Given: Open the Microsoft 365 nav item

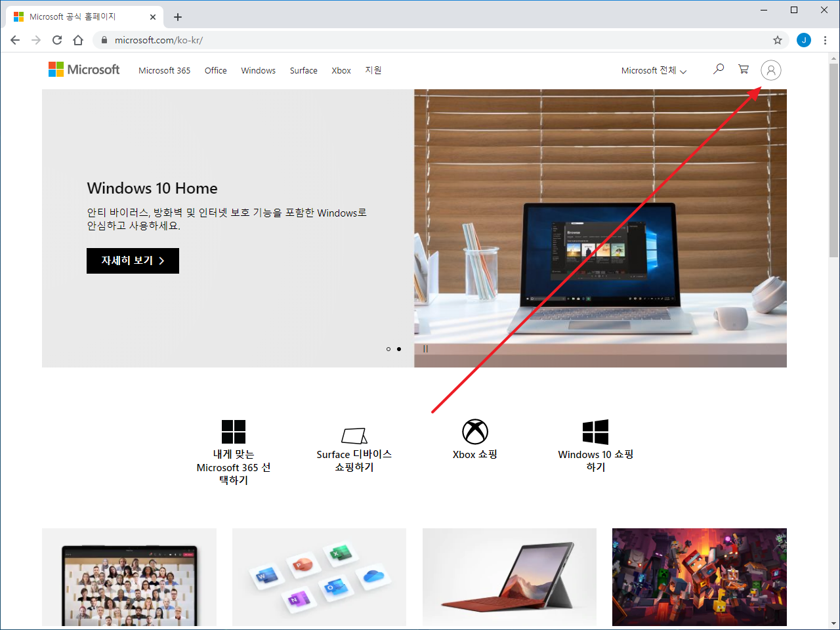Looking at the screenshot, I should [165, 70].
